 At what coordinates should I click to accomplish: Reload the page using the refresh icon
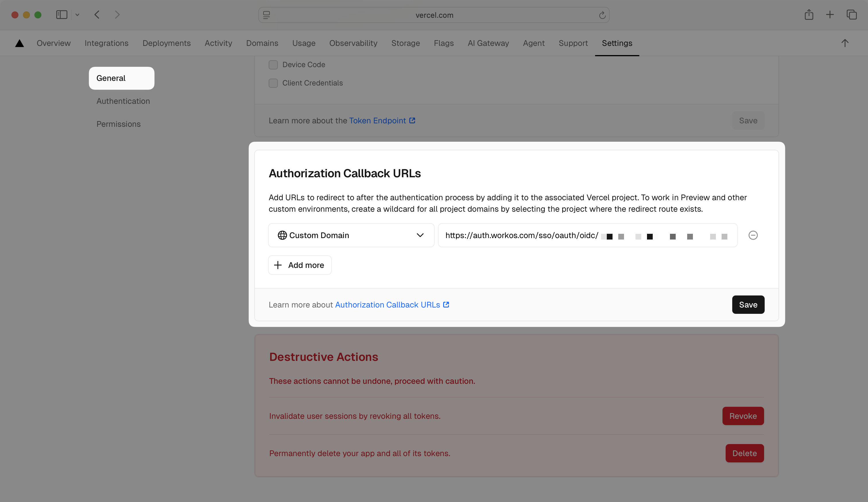click(602, 15)
